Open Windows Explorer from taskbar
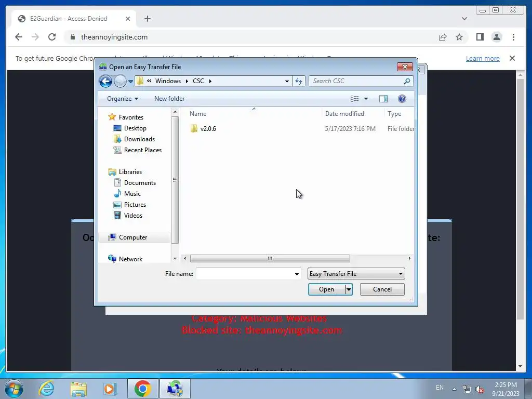Viewport: 532px width, 399px height. pos(78,389)
